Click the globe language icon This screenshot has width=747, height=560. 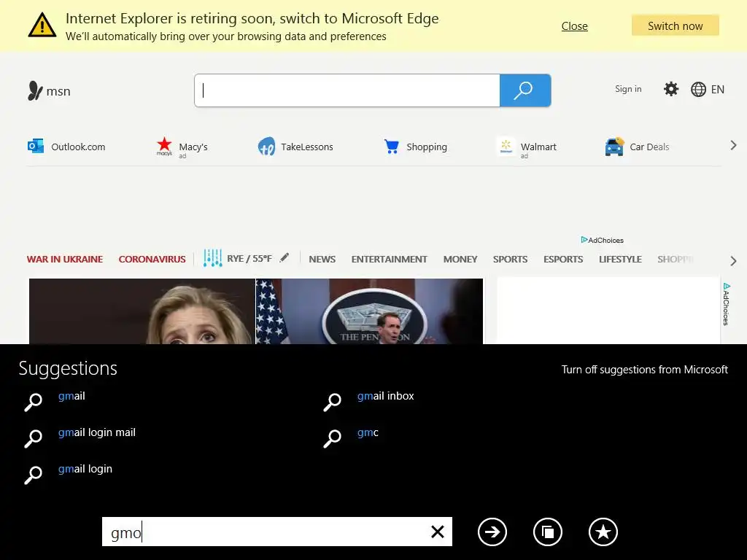click(698, 90)
